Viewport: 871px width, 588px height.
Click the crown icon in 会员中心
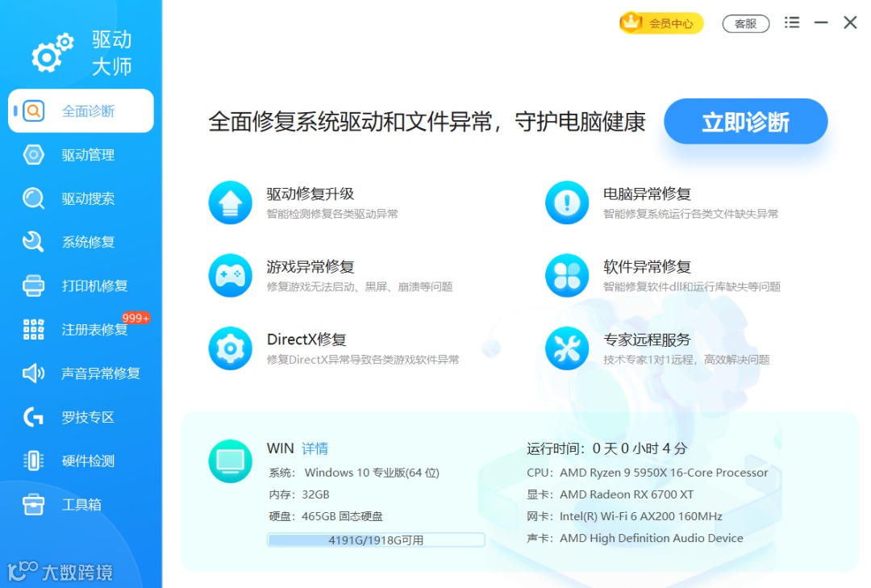coord(631,23)
